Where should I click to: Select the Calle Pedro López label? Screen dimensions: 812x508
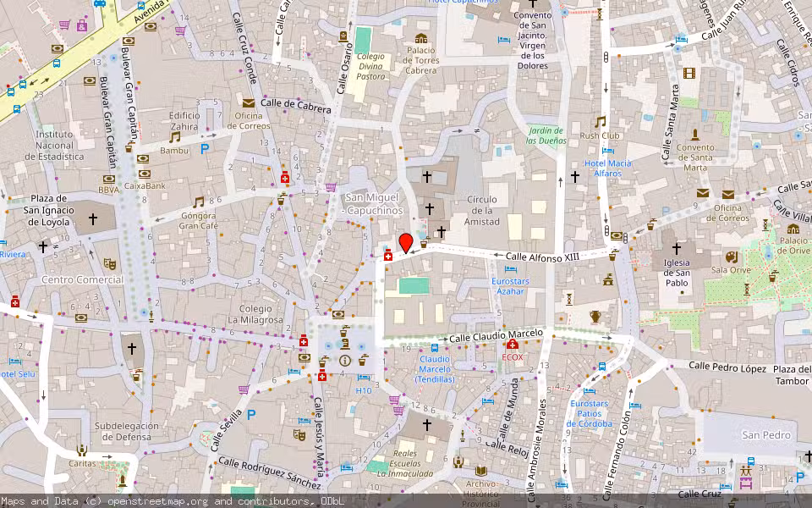(727, 367)
